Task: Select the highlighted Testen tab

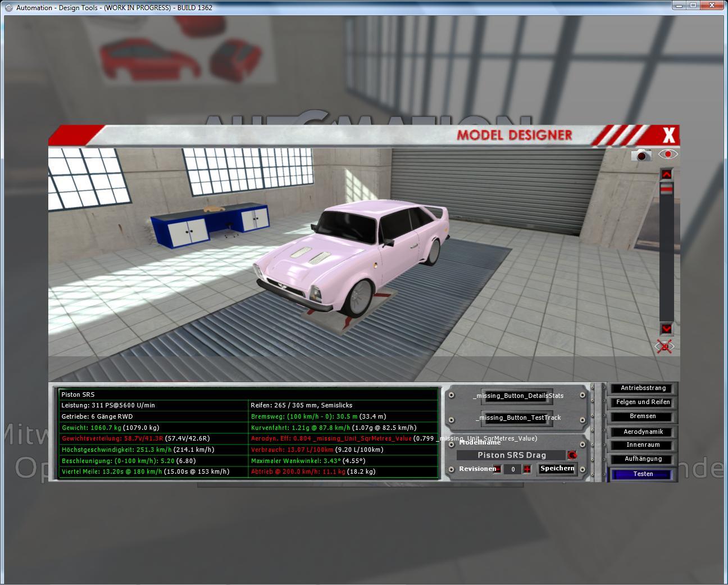Action: pos(643,474)
